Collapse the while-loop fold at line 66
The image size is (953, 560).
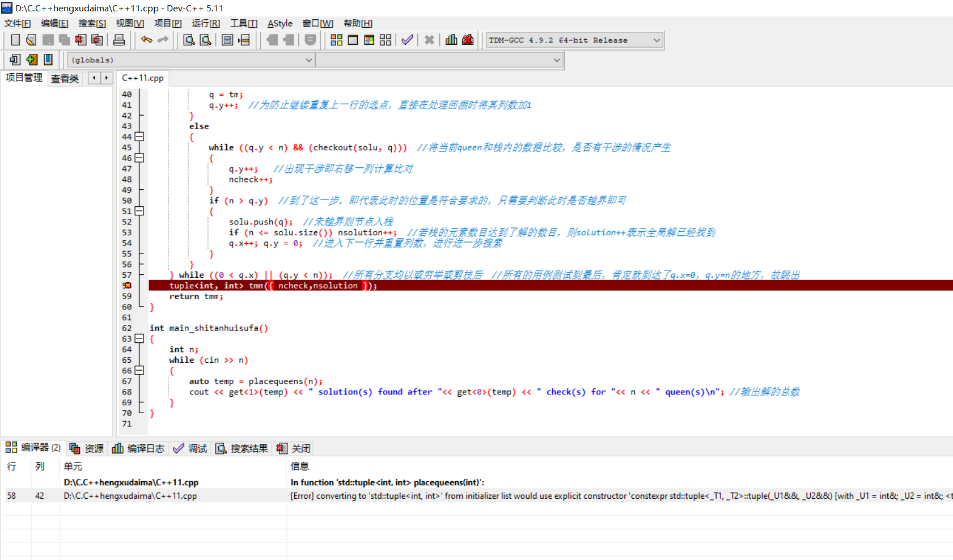click(139, 371)
